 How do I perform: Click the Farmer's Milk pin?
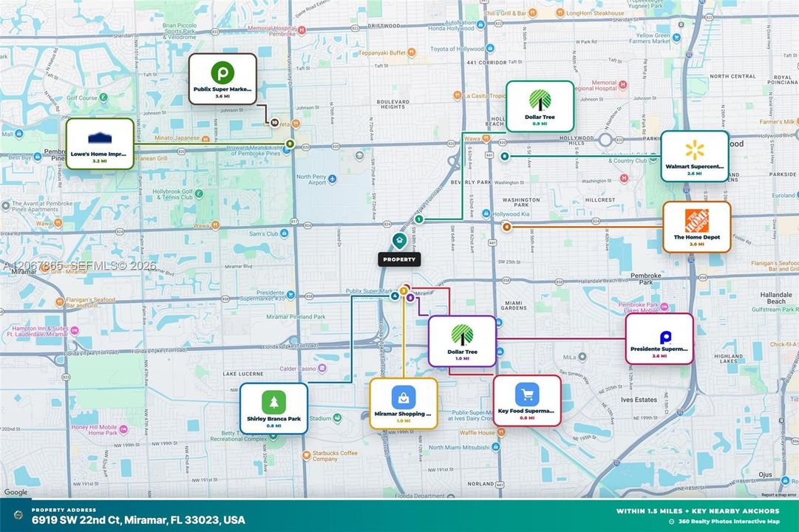(798, 121)
